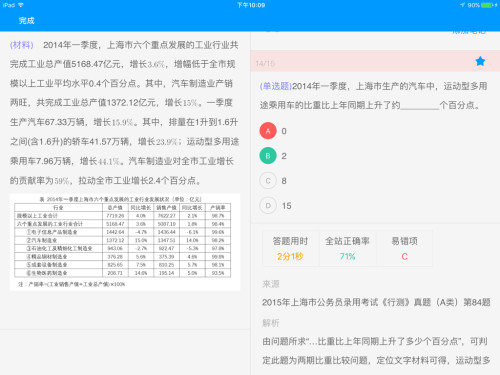Tap the 易错项 C stat box
This screenshot has width=500, height=375.
[x=404, y=248]
